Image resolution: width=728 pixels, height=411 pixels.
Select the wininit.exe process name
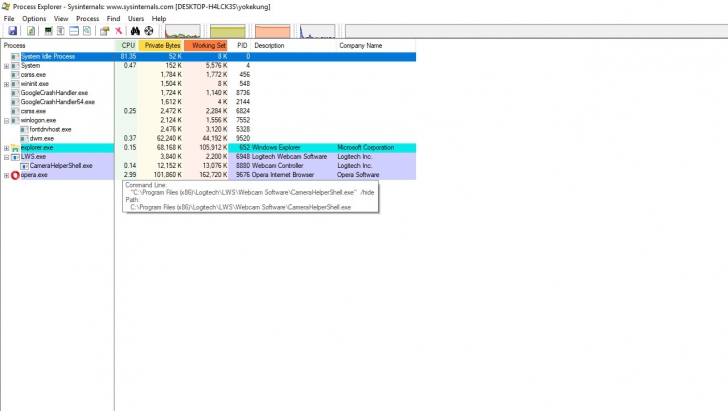click(34, 84)
